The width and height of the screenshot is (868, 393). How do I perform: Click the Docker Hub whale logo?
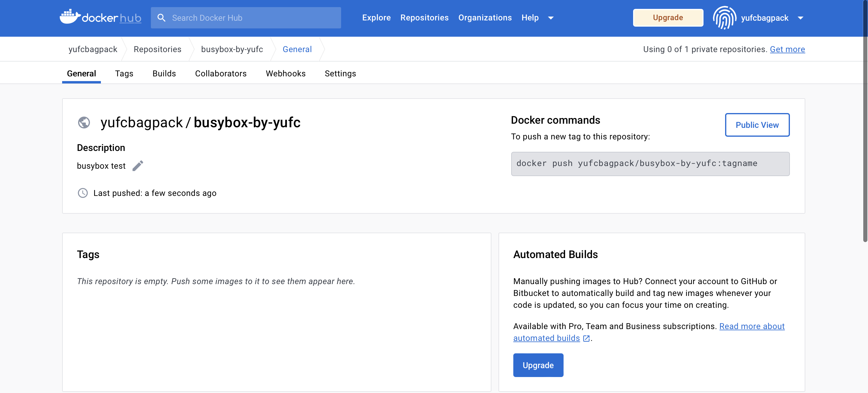tap(70, 17)
